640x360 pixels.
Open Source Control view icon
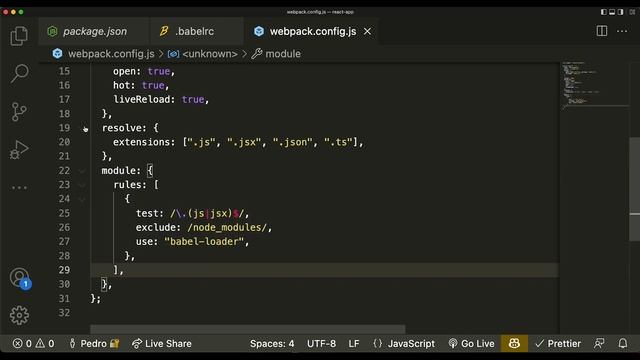click(19, 111)
